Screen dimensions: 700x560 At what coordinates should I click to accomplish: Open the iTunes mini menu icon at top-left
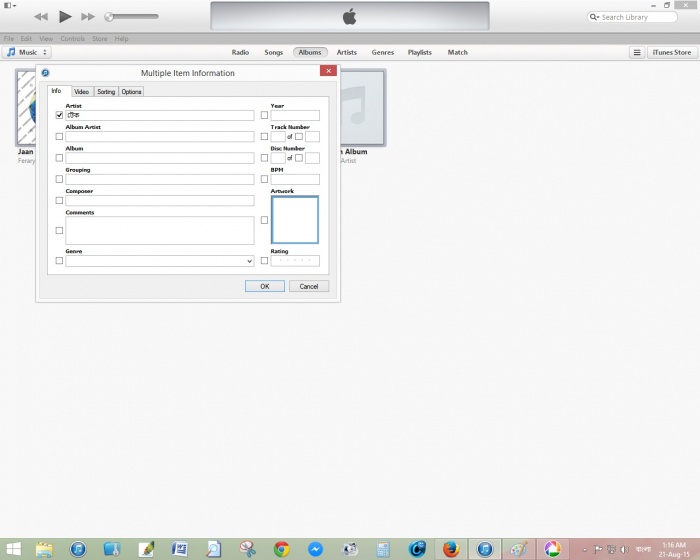click(10, 5)
